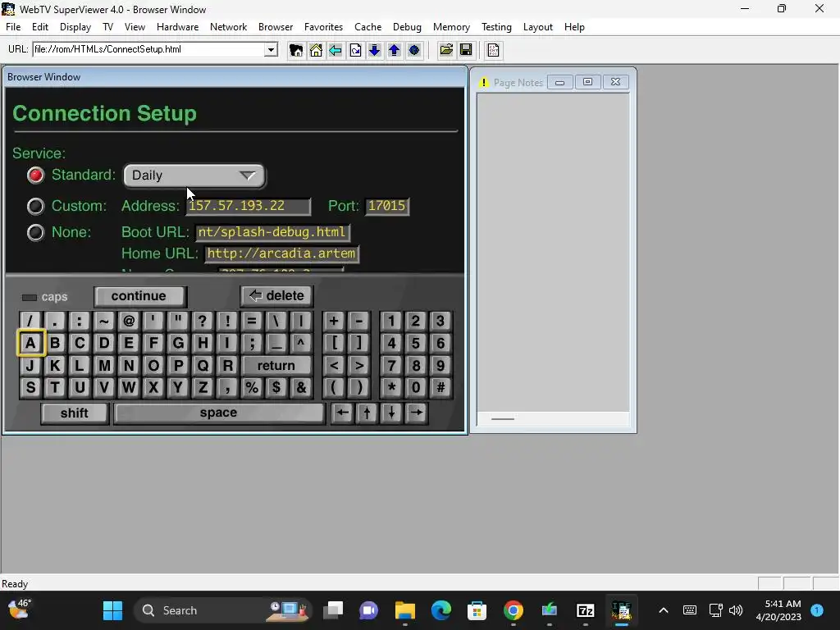This screenshot has height=630, width=840.
Task: Click the page source document toolbar icon
Action: pyautogui.click(x=493, y=50)
